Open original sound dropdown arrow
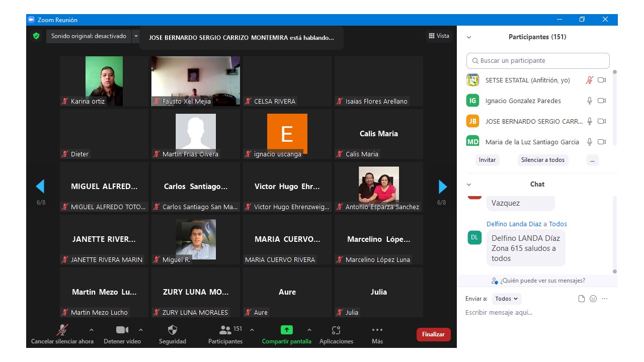This screenshot has height=362, width=644. [x=136, y=36]
